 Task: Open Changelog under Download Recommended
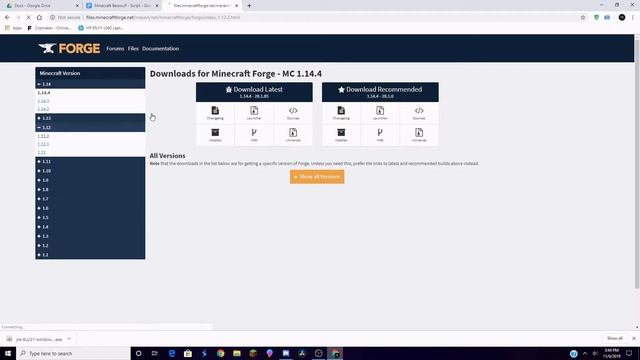coord(341,113)
